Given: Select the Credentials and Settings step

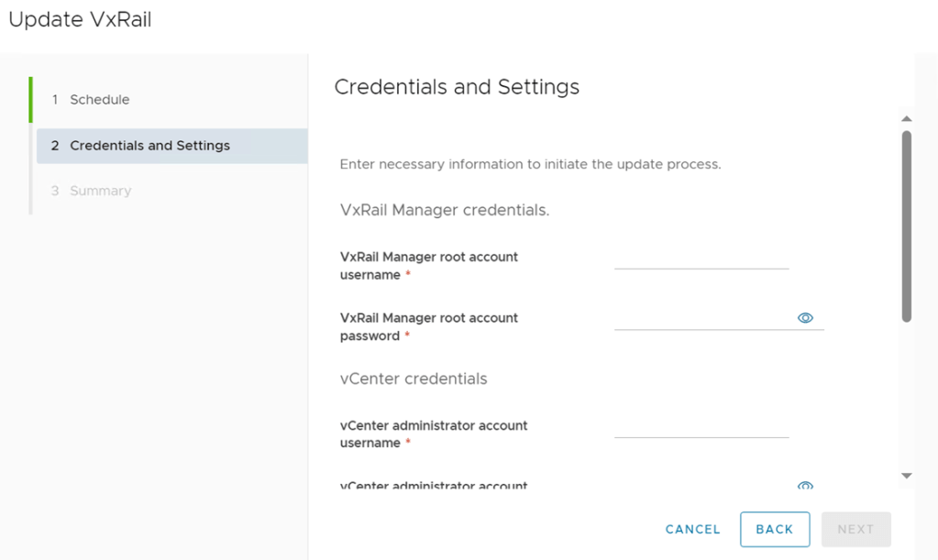Looking at the screenshot, I should tap(149, 146).
